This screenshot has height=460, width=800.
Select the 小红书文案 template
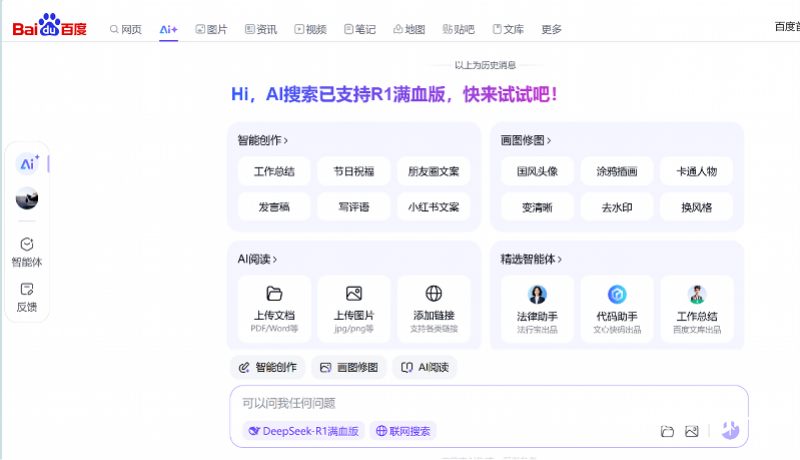[x=433, y=207]
